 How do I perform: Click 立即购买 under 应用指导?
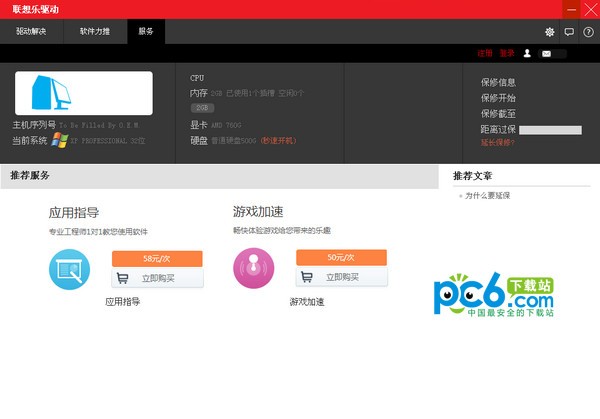tap(158, 278)
